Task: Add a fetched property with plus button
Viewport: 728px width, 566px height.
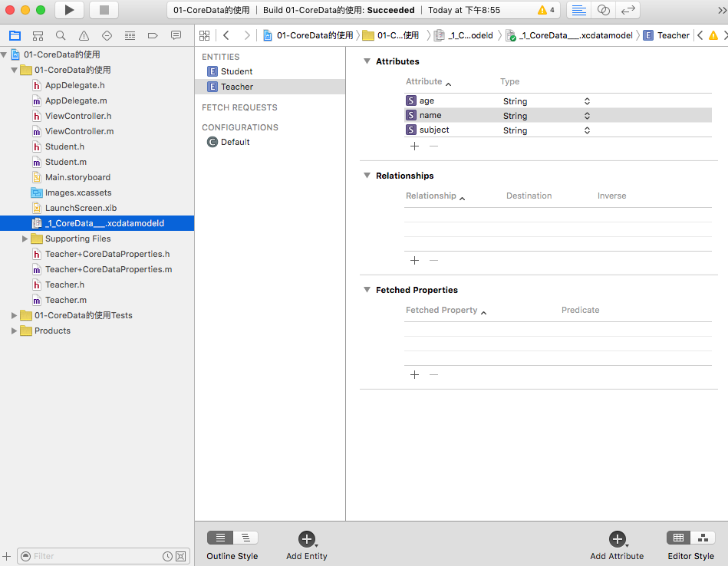Action: (x=414, y=375)
